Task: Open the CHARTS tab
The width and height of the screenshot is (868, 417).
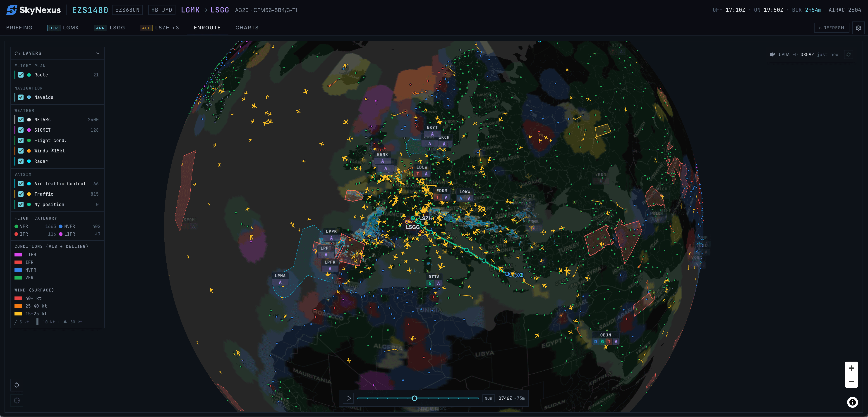Action: (x=247, y=28)
